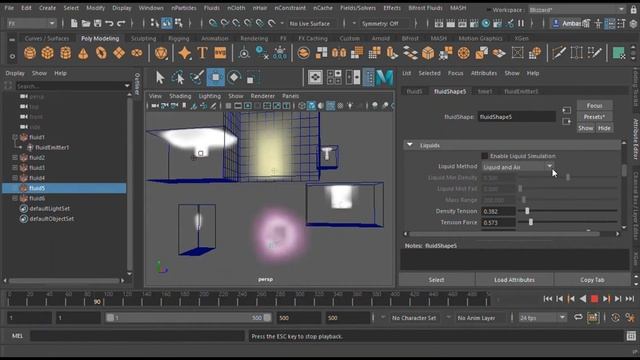Viewport: 640px width, 360px height.
Task: Open the 24 fps frame rate dropdown
Action: pos(542,318)
